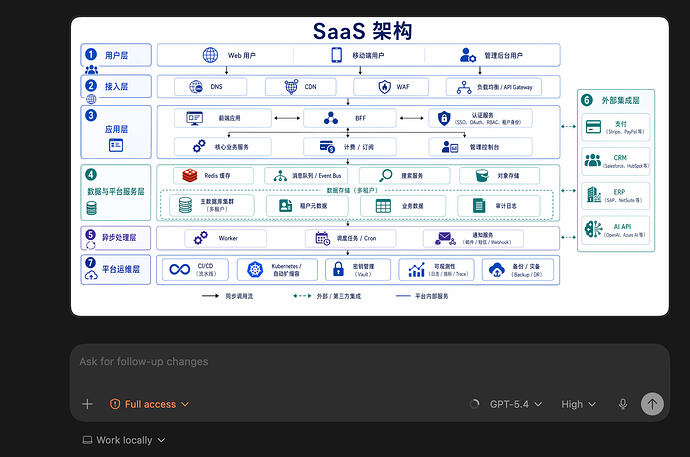The width and height of the screenshot is (690, 457).
Task: Click the credit card icon for 支付
Action: (x=593, y=127)
